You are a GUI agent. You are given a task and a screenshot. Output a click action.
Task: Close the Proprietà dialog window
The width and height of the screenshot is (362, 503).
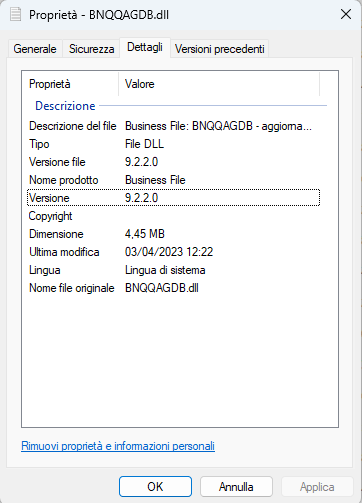pyautogui.click(x=346, y=14)
